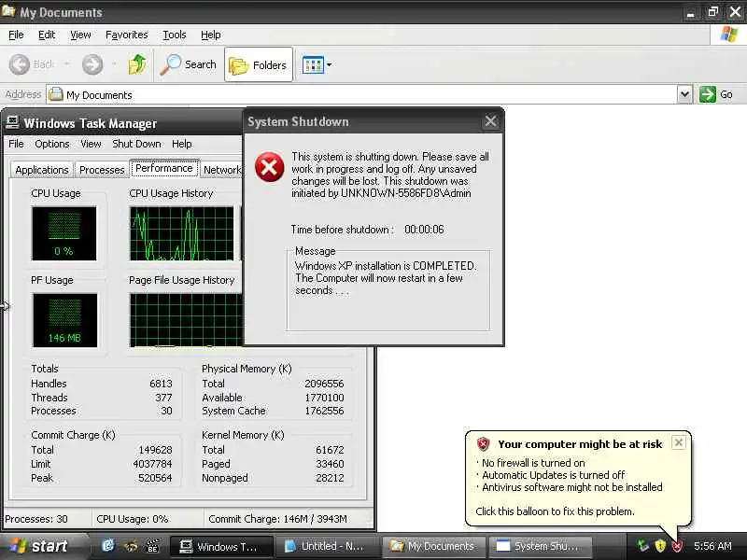Image resolution: width=747 pixels, height=560 pixels.
Task: Open the Help menu in My Documents
Action: [211, 35]
